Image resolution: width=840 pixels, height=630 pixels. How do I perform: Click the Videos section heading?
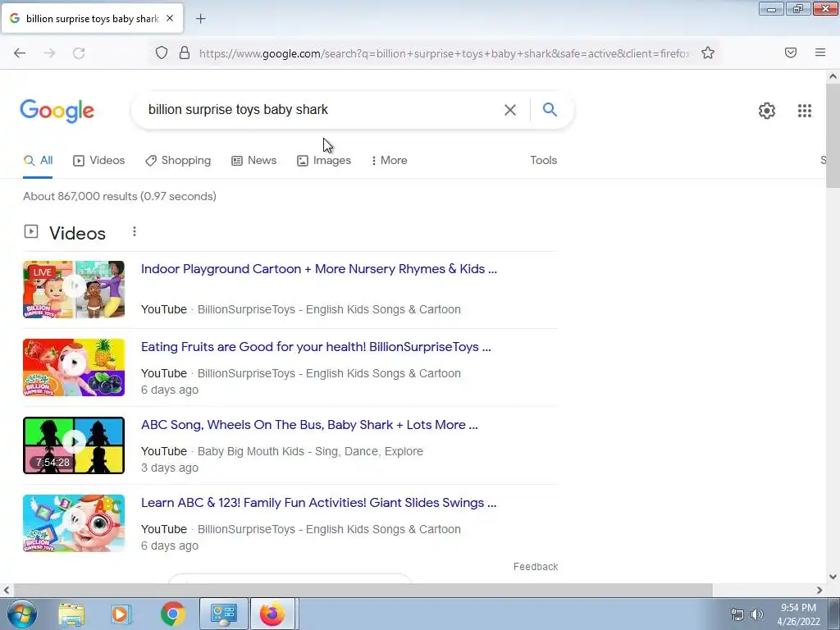[x=77, y=233]
